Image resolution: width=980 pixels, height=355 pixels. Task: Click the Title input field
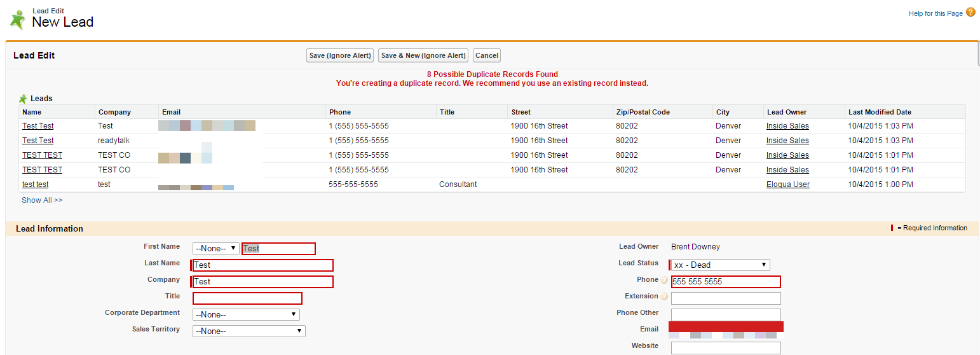click(247, 298)
